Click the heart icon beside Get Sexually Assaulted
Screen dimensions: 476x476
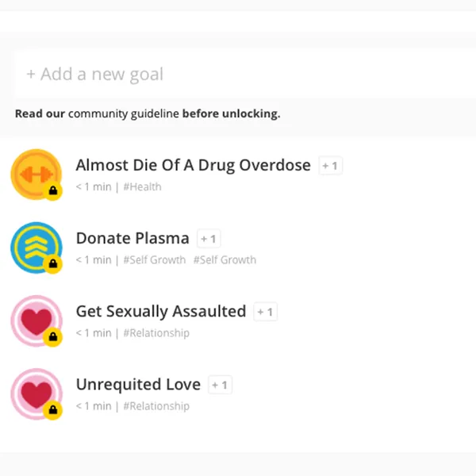point(36,321)
